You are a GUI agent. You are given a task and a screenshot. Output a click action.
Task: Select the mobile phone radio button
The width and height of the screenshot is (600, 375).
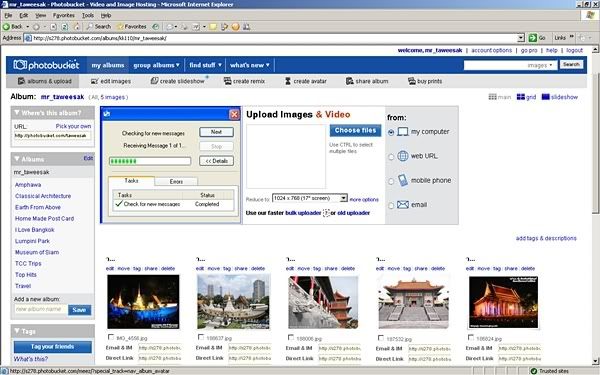[391, 181]
